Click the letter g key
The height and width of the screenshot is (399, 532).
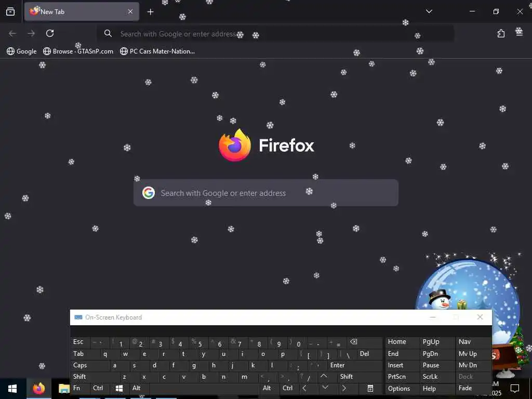(198, 365)
